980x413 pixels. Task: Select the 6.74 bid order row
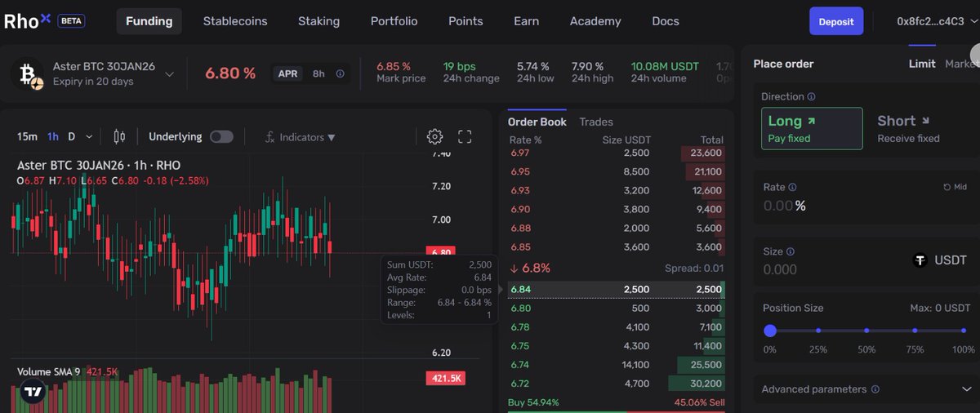[617, 365]
